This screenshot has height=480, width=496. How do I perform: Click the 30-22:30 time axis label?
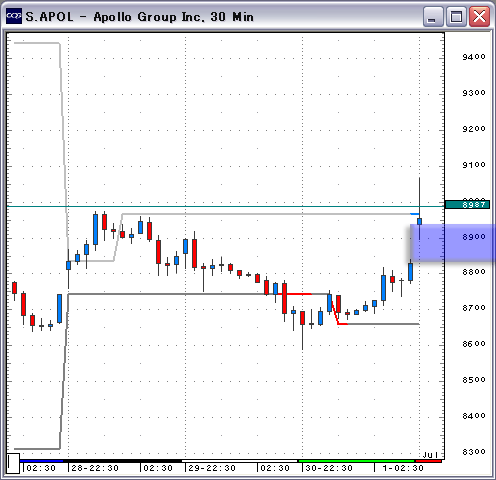point(329,468)
